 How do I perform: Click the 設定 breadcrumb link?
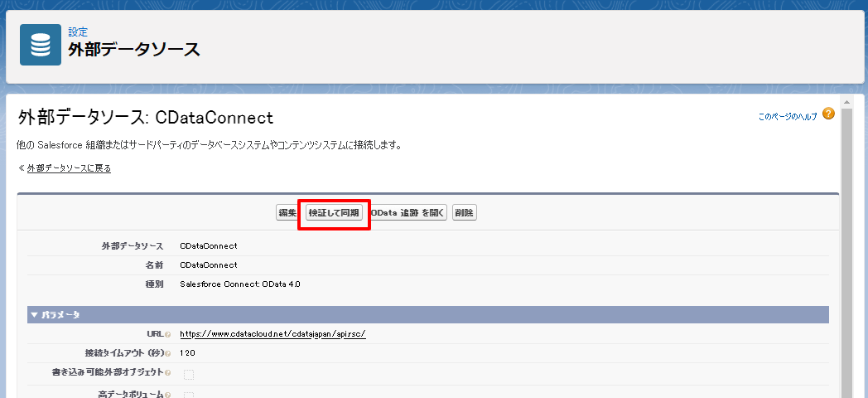(x=78, y=32)
